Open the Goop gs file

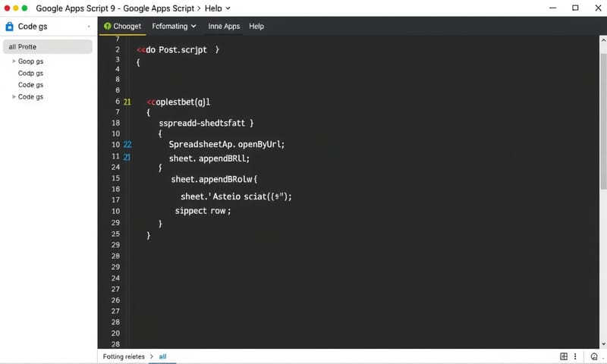pos(30,61)
